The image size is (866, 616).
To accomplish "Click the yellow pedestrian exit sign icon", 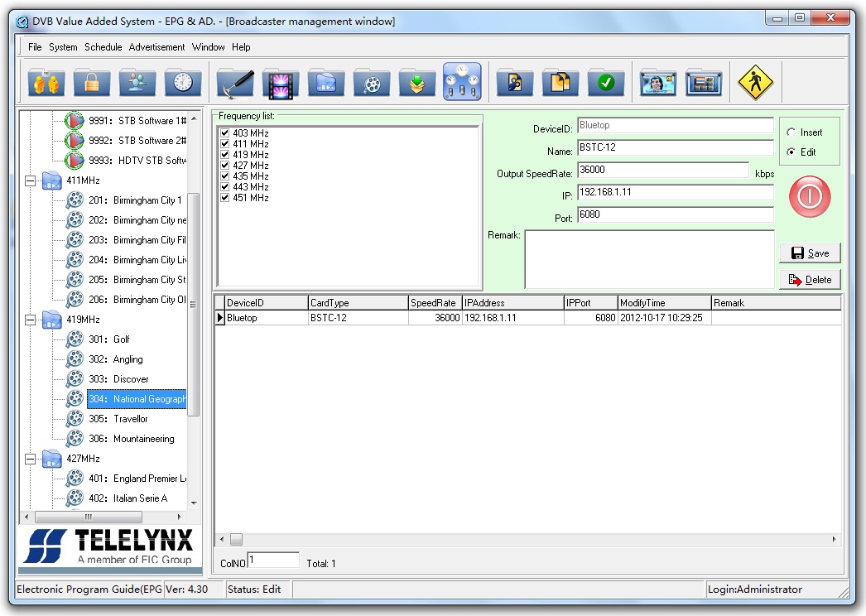I will [x=756, y=83].
